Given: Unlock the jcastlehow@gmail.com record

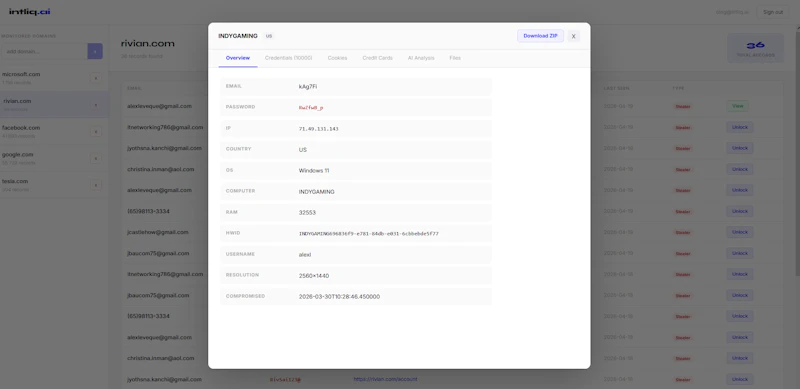Looking at the screenshot, I should tap(740, 232).
